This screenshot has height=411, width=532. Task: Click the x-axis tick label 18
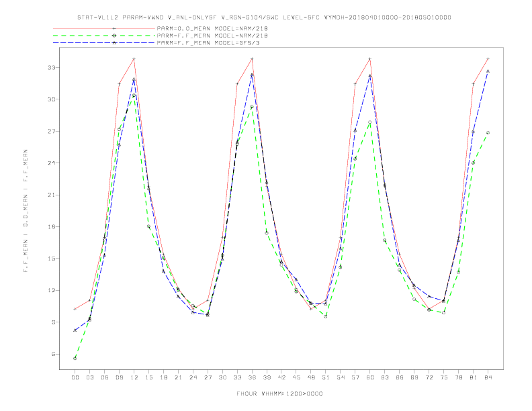point(163,377)
